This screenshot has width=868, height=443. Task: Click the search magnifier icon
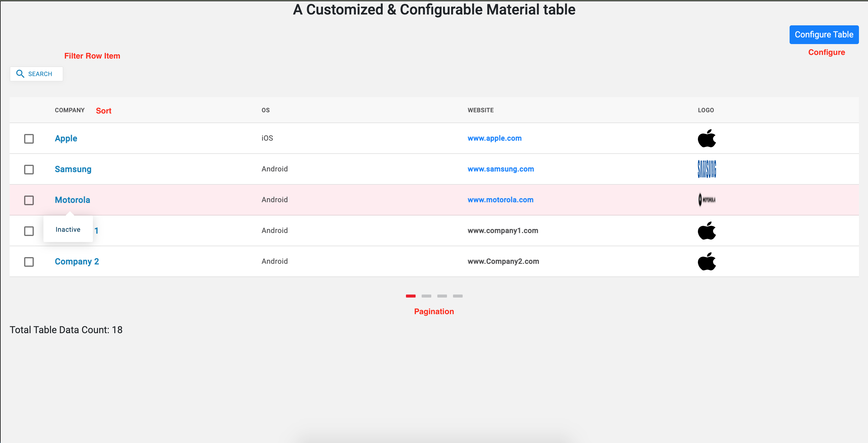[x=20, y=73]
